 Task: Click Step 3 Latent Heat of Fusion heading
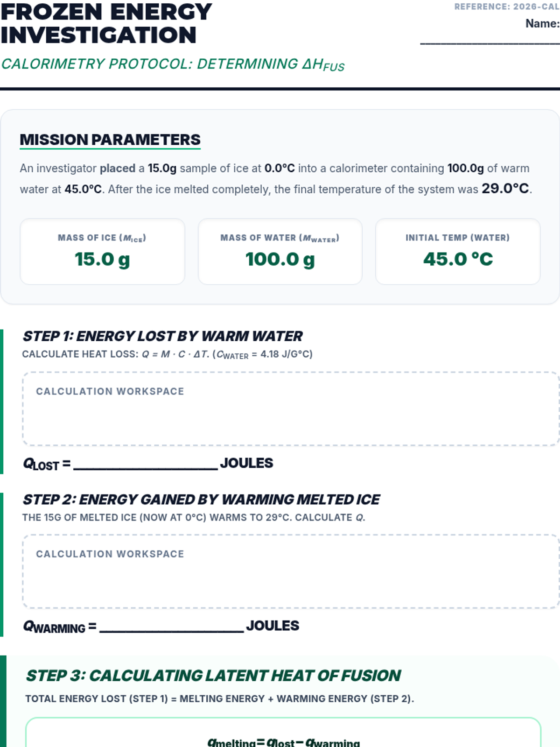click(213, 676)
